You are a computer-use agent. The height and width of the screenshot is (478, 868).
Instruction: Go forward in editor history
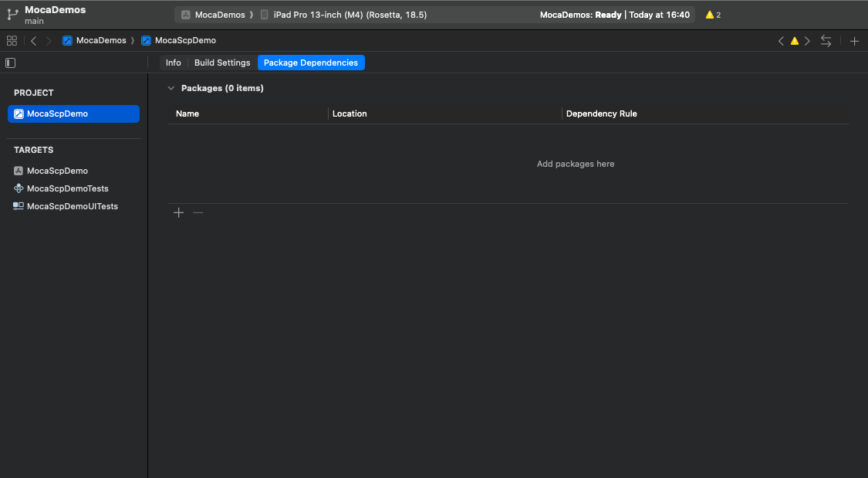pyautogui.click(x=49, y=40)
